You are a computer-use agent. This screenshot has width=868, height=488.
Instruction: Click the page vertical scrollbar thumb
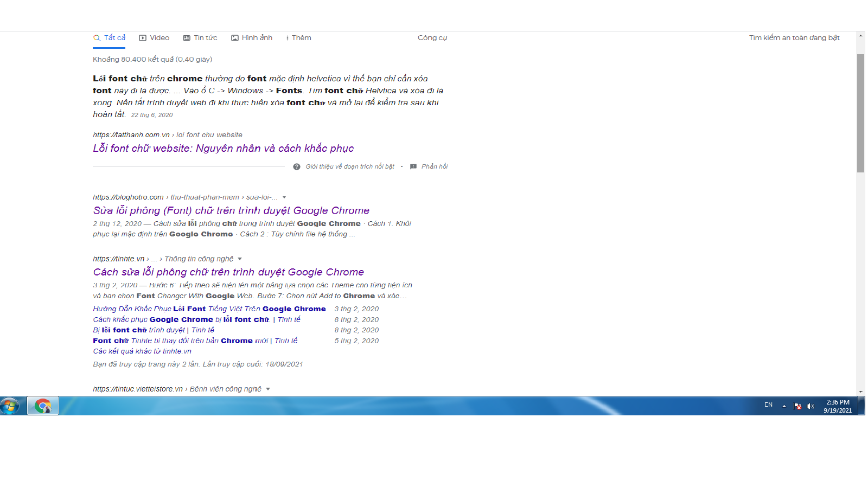coord(860,113)
